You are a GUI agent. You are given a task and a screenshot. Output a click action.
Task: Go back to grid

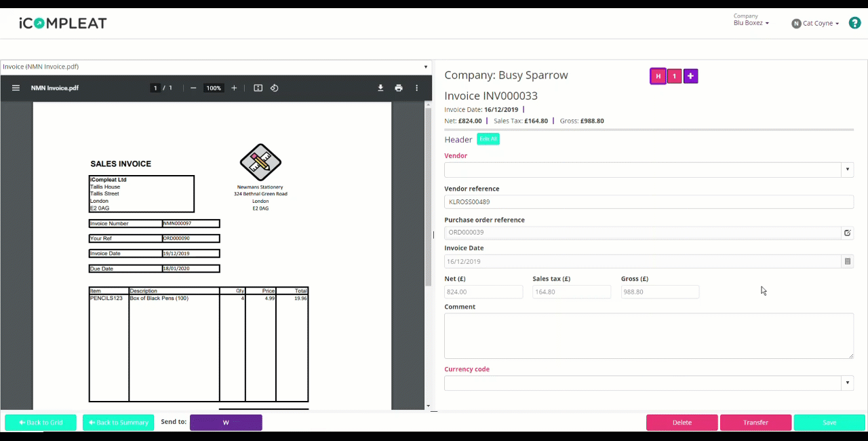41,423
